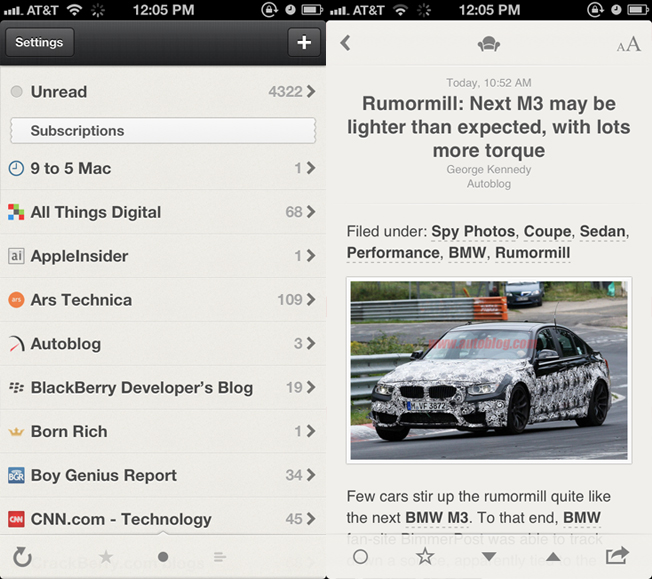Click the All Things Digital colored squares icon
Image resolution: width=652 pixels, height=579 pixels.
16,212
